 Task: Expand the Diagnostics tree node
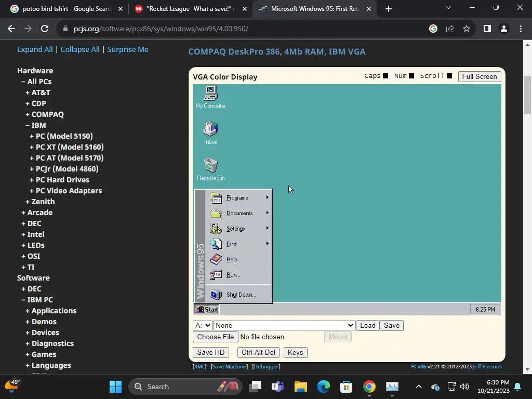click(49, 344)
